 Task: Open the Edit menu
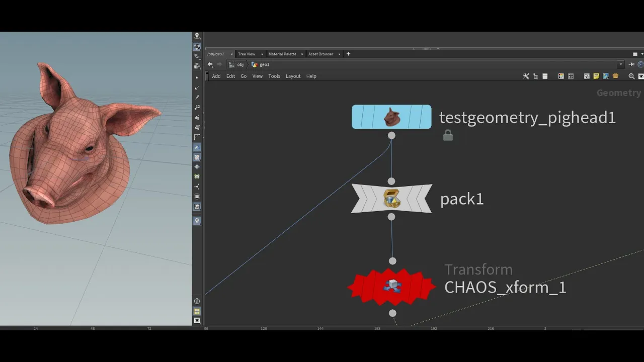pos(230,76)
